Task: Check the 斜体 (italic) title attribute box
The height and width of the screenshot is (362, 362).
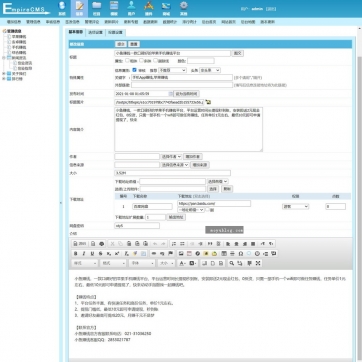Action: pos(141,61)
